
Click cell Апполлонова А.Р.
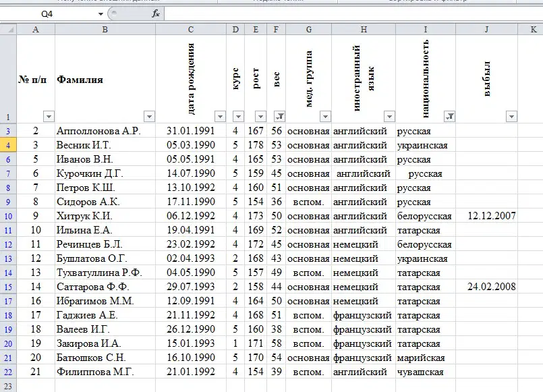tap(105, 131)
